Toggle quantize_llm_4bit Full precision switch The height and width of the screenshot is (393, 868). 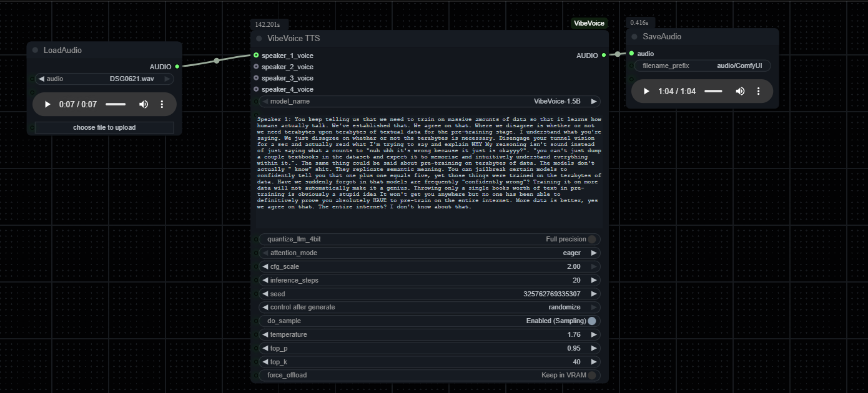coord(591,239)
